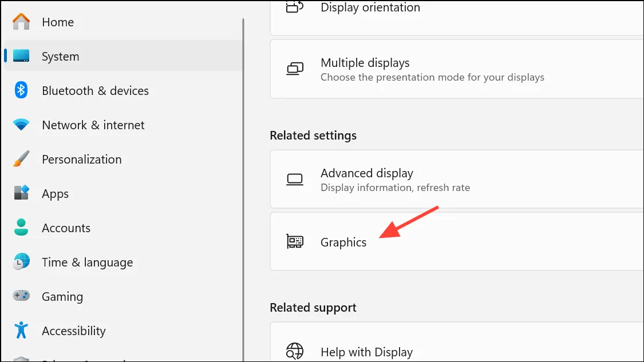
Task: Click the Graphics card icon
Action: tap(294, 241)
